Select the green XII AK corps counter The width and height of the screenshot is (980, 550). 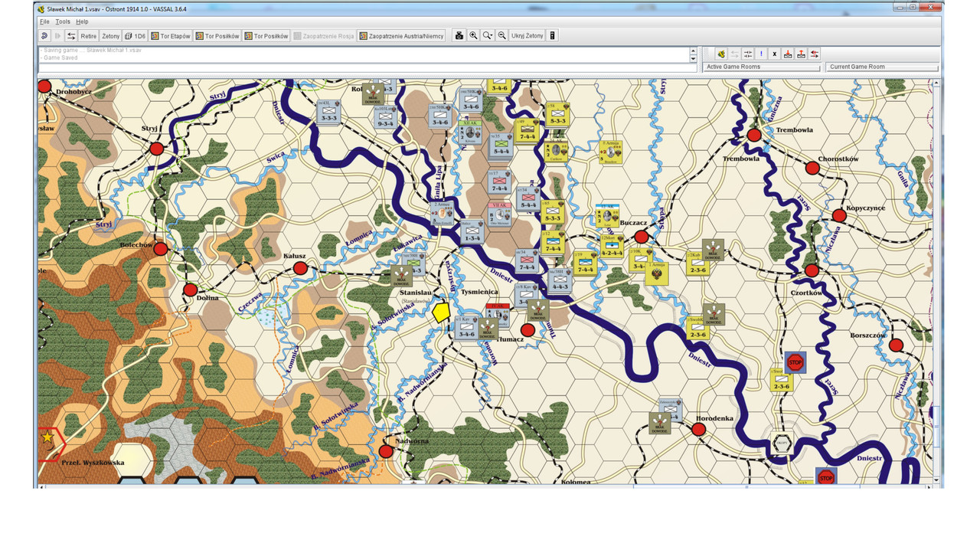[x=470, y=133]
